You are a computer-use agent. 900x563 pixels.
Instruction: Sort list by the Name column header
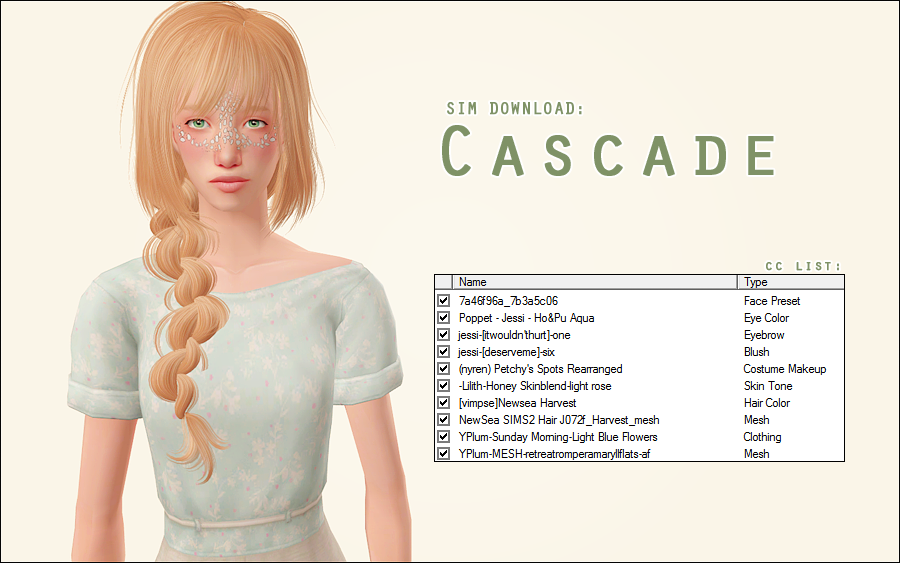[x=595, y=282]
